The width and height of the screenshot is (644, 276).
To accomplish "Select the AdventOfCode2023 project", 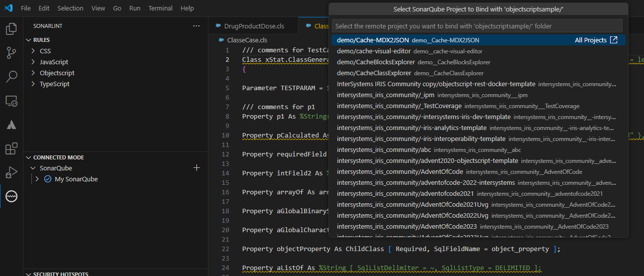I will 479,226.
